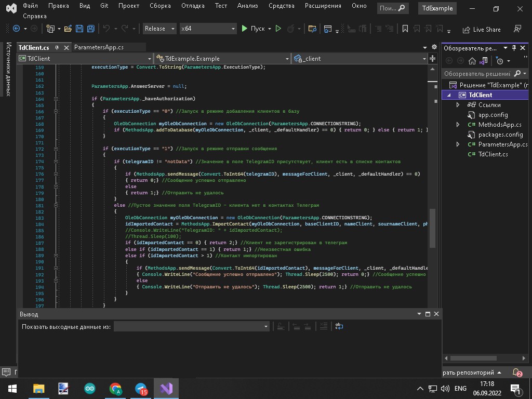Click the bookmark icon in the toolbar
532x399 pixels.
coord(405,29)
